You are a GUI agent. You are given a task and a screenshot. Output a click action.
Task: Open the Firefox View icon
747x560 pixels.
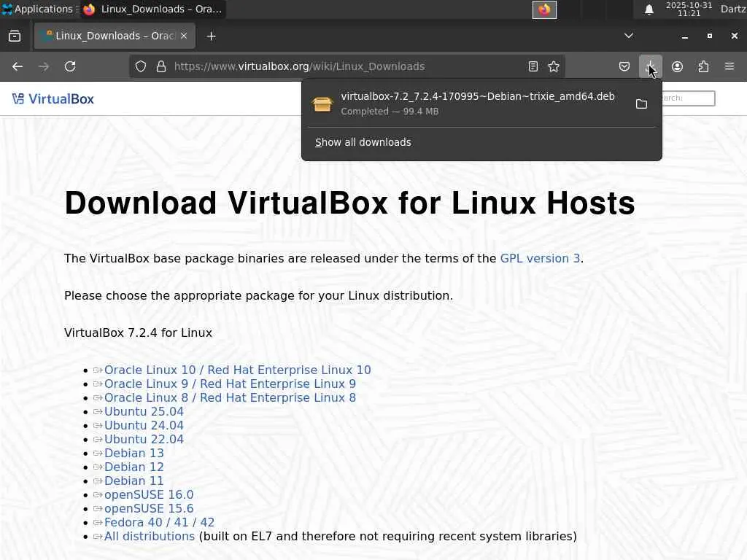[15, 36]
